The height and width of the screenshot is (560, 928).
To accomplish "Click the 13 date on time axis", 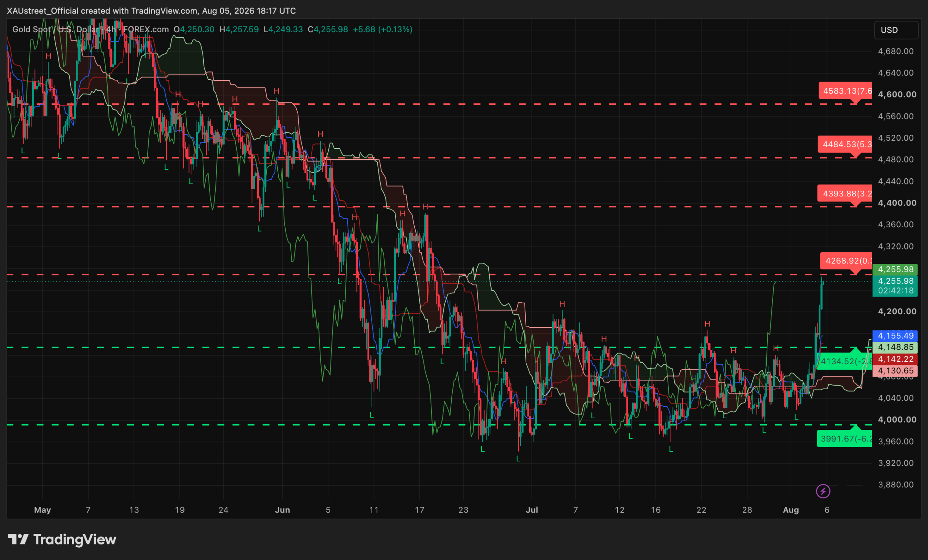I will pyautogui.click(x=134, y=510).
